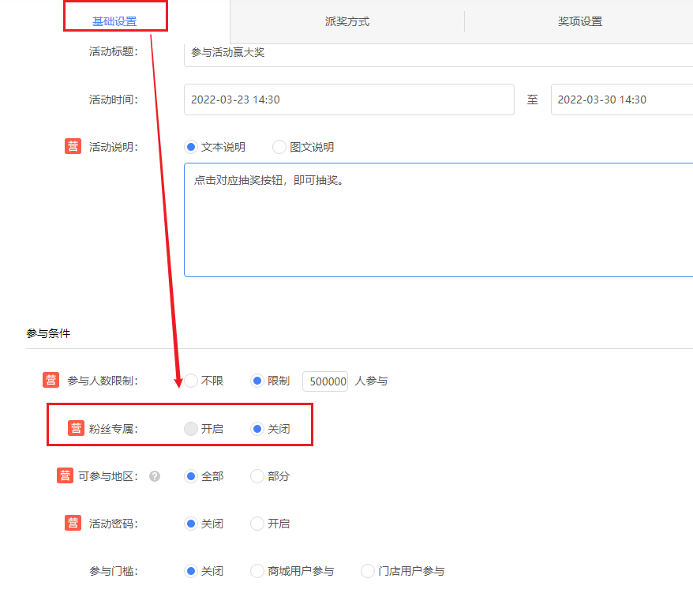
Task: Click the 营 badge beside 可参与地区
Action: coord(65,475)
